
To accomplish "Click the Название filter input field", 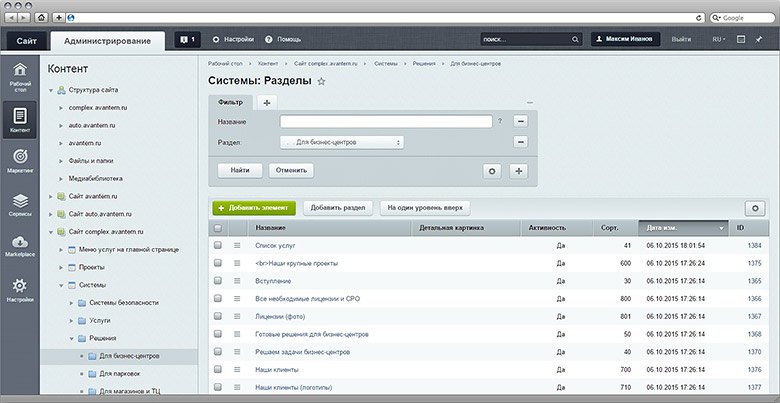I will (385, 121).
